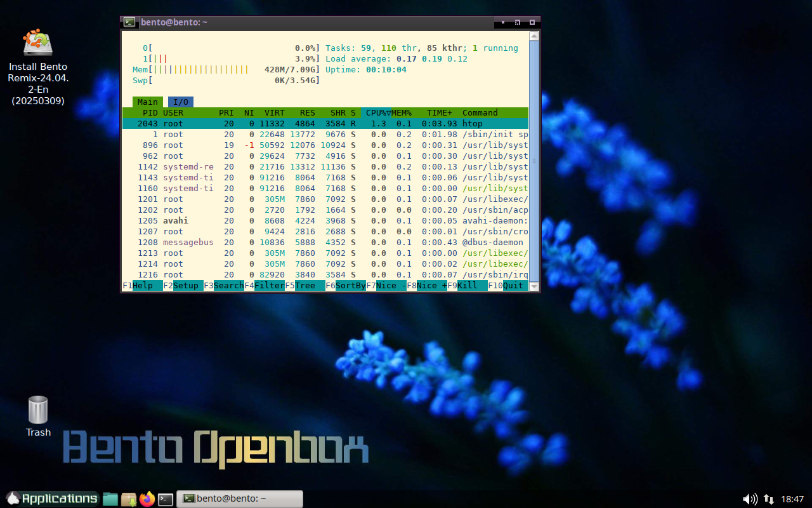Switch to the I/O tab in htop
812x508 pixels.
181,102
